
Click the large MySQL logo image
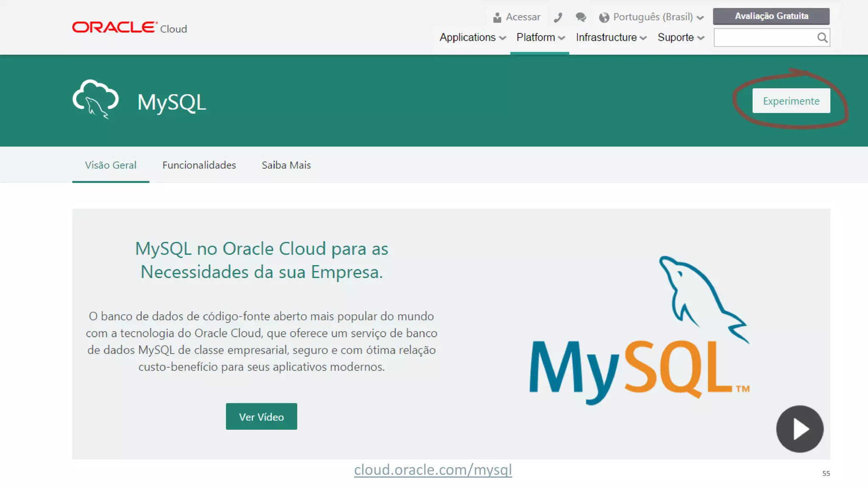click(639, 330)
